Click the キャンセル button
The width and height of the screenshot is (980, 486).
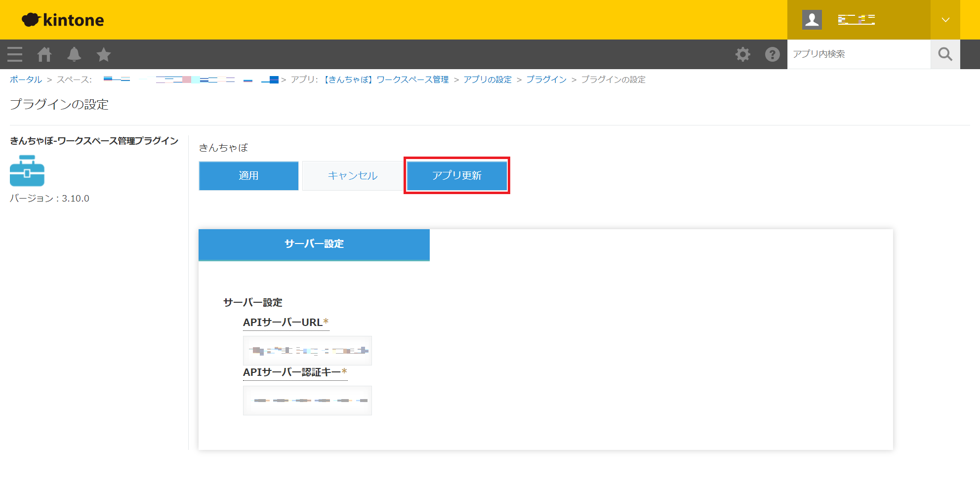tap(352, 176)
